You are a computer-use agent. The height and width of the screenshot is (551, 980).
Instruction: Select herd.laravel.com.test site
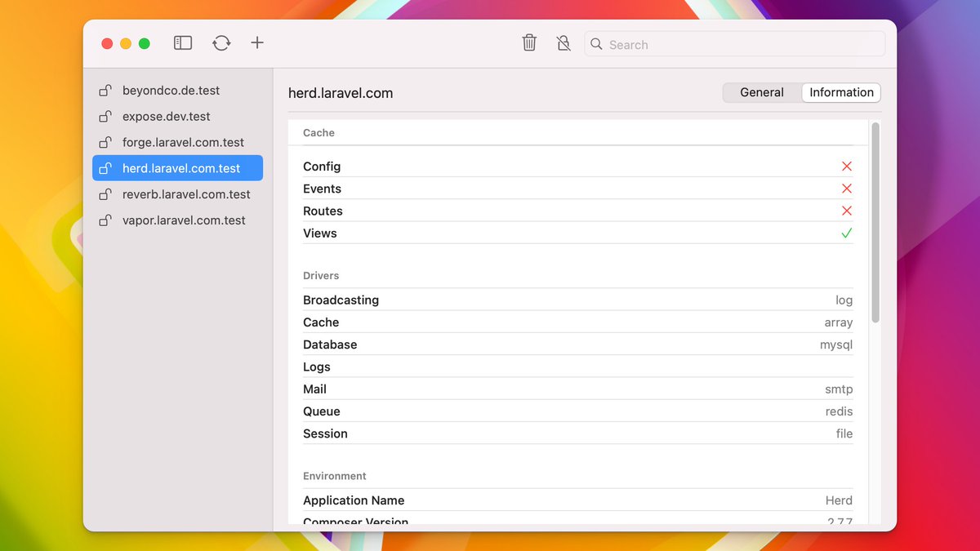(x=178, y=168)
